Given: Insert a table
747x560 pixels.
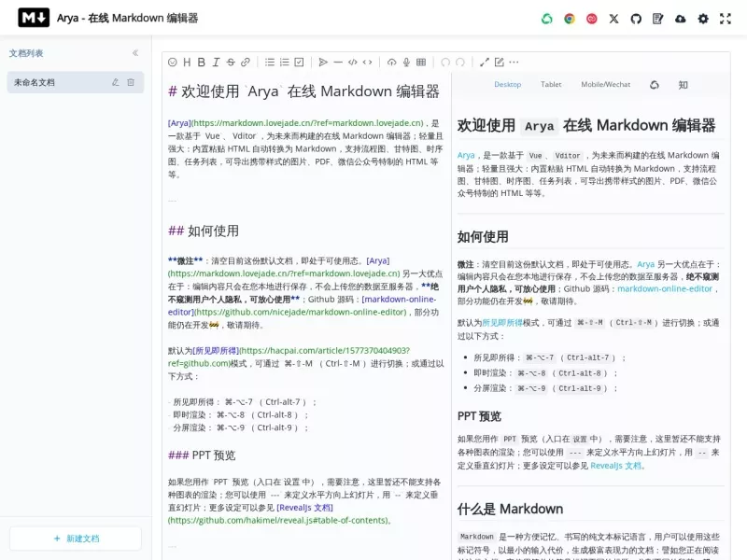Looking at the screenshot, I should (x=421, y=63).
